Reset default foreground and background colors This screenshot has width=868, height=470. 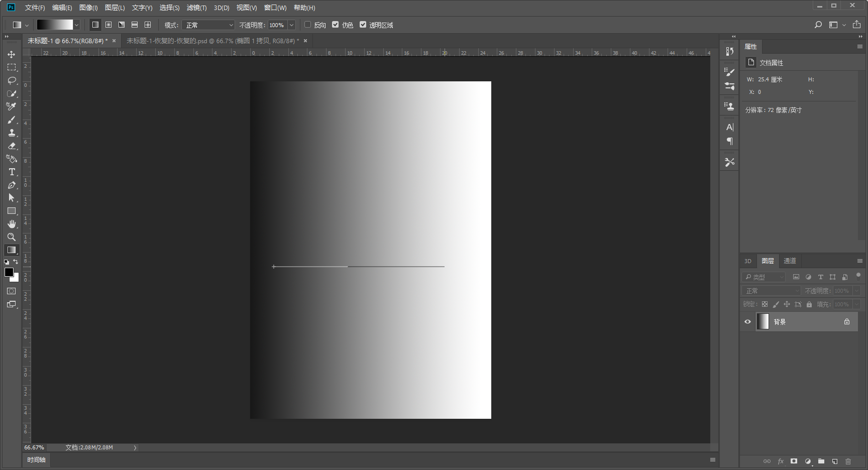pyautogui.click(x=7, y=262)
